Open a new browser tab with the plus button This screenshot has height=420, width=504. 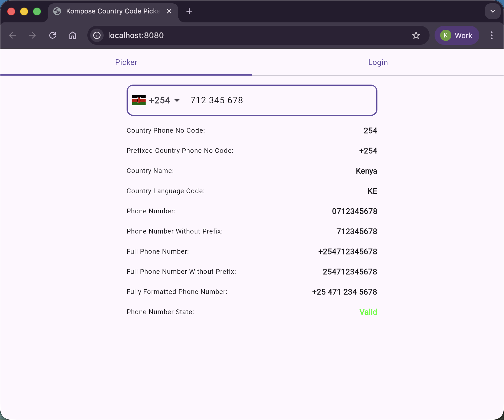(x=189, y=11)
